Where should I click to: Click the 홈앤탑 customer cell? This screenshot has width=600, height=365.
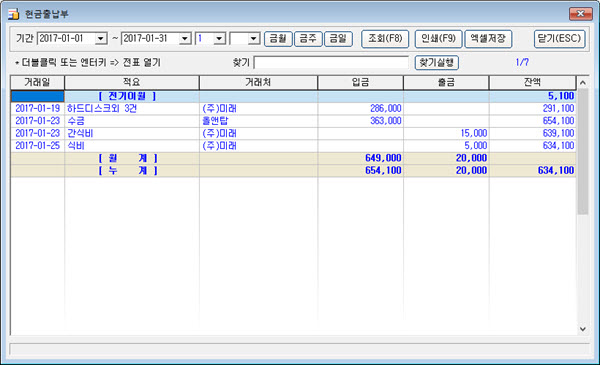[258, 121]
